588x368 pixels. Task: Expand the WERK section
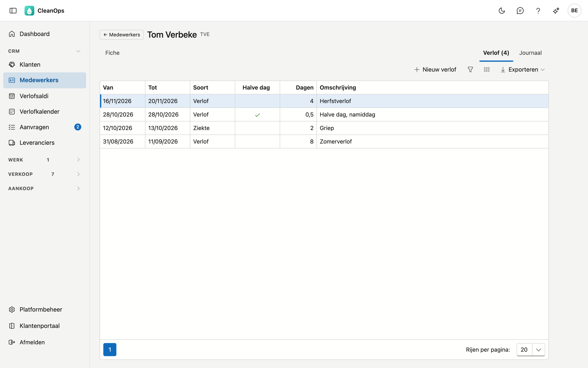[x=45, y=160]
